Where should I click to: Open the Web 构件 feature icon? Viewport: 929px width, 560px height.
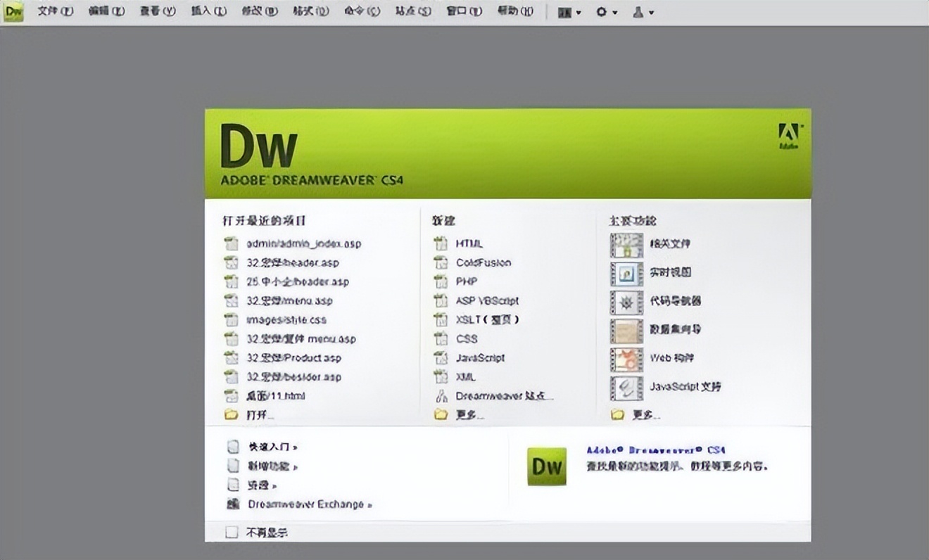click(x=626, y=359)
